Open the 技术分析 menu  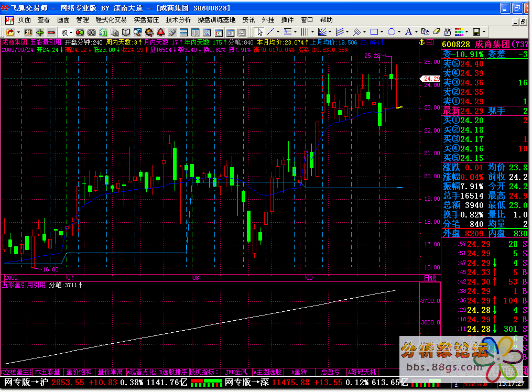pyautogui.click(x=178, y=20)
